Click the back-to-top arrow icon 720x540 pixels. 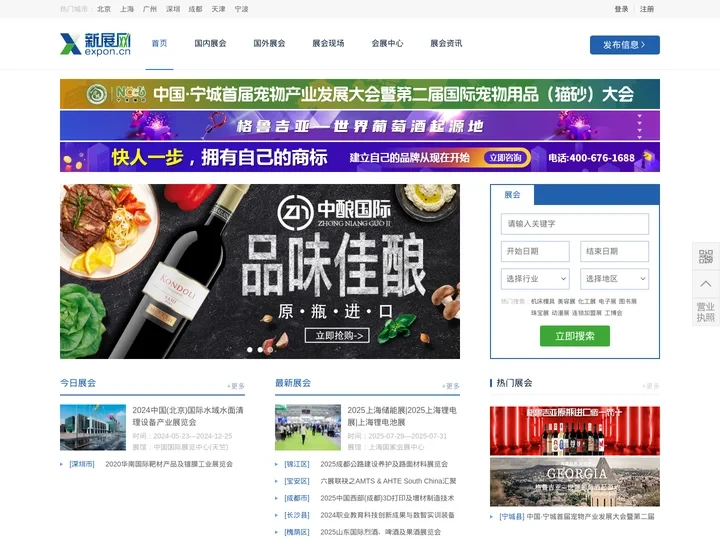(706, 284)
